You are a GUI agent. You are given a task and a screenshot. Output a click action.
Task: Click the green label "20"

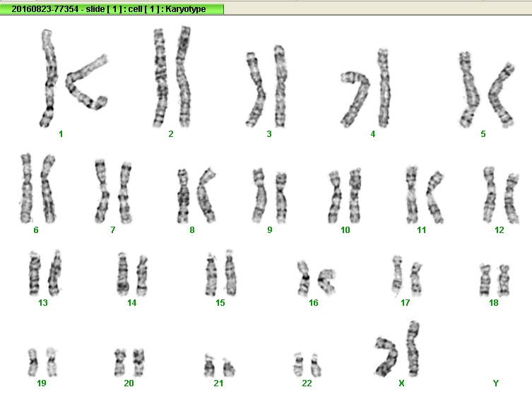pyautogui.click(x=129, y=383)
